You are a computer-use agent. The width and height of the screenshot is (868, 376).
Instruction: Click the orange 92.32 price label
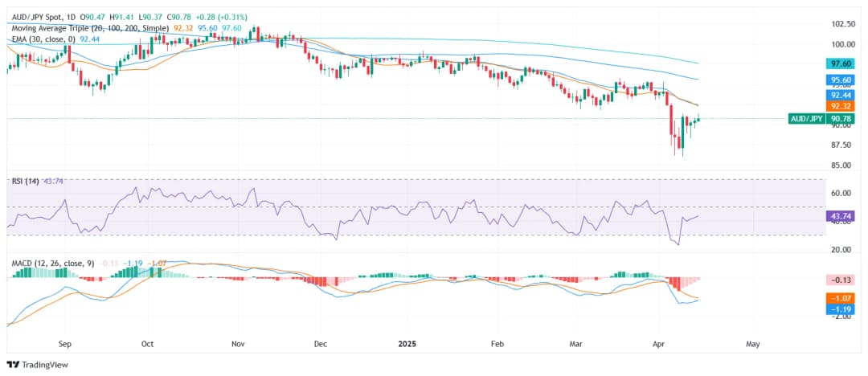pyautogui.click(x=841, y=106)
